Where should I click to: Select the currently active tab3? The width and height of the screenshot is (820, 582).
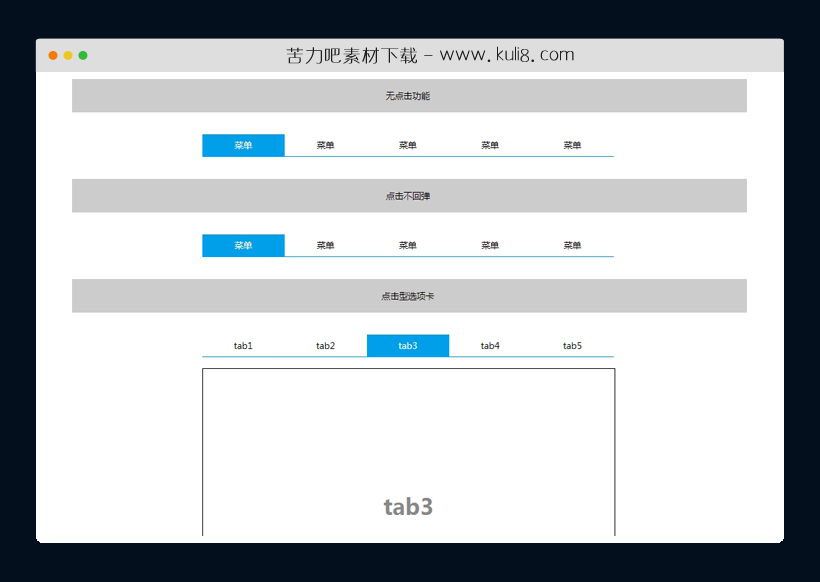(x=408, y=345)
